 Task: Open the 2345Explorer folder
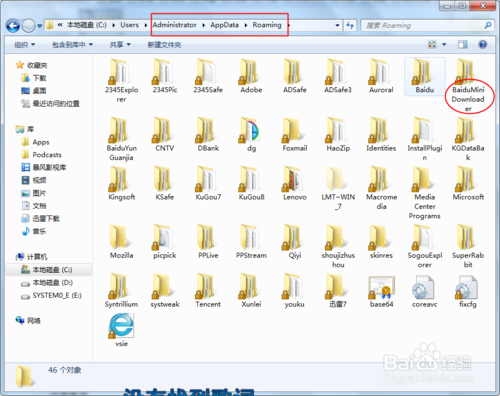121,80
